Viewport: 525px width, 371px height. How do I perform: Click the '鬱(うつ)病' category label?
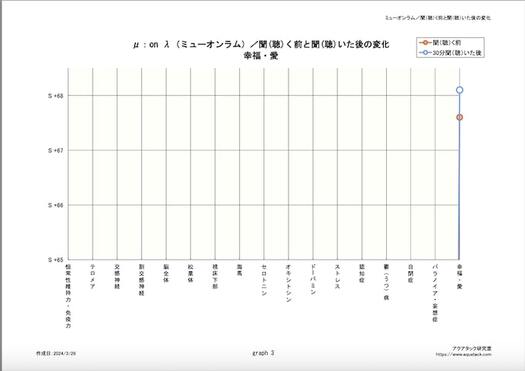point(386,282)
